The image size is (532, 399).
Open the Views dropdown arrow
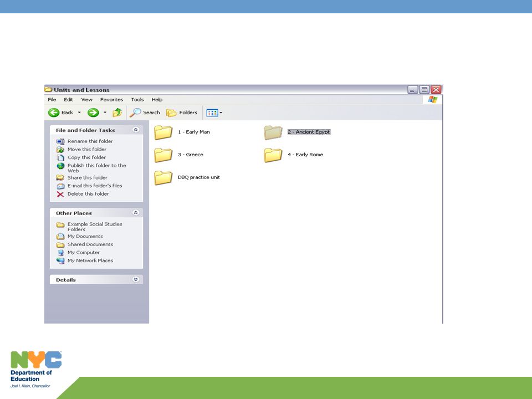[x=221, y=112]
